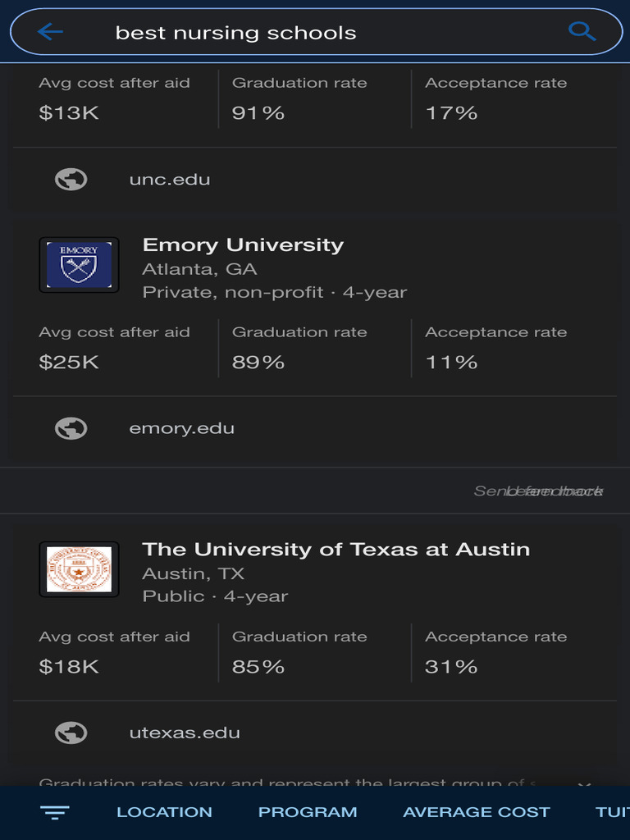Open the filter lines icon
This screenshot has height=840, width=630.
pos(55,813)
